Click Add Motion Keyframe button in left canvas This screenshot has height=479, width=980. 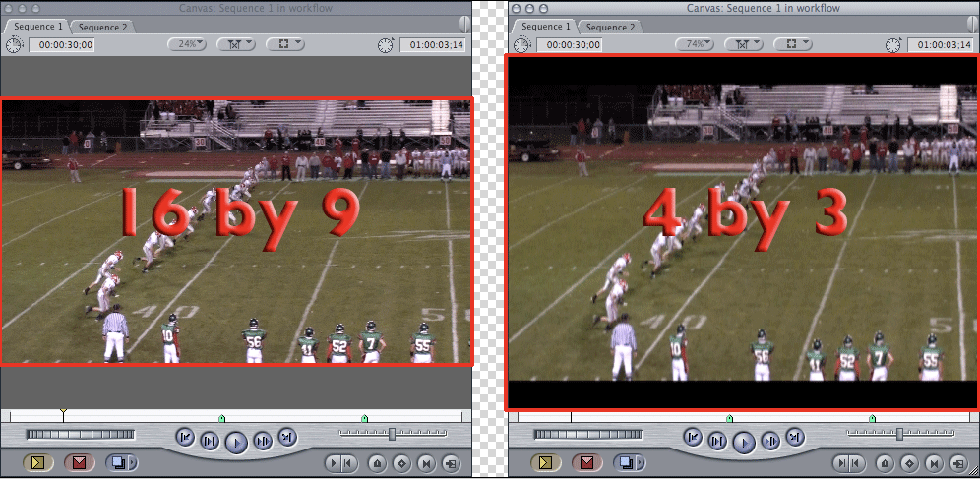[402, 462]
